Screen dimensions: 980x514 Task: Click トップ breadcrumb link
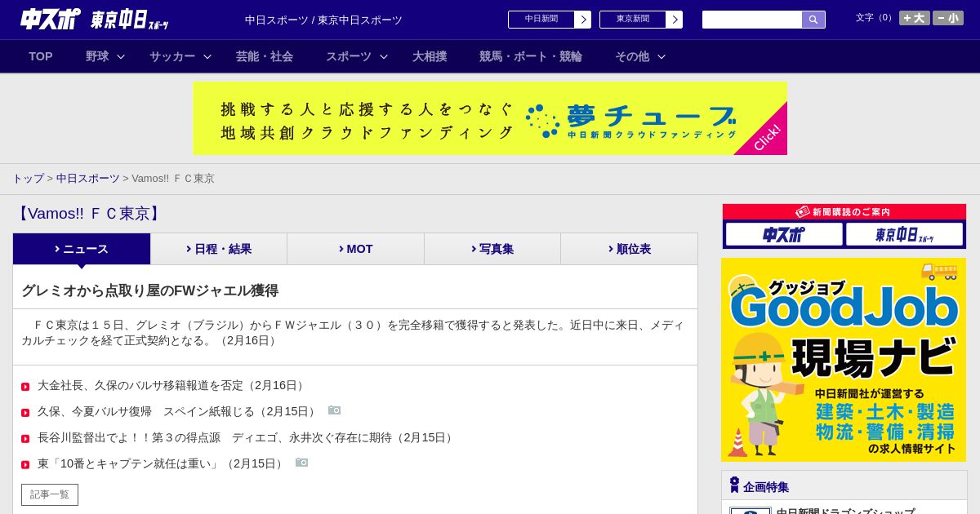(29, 179)
